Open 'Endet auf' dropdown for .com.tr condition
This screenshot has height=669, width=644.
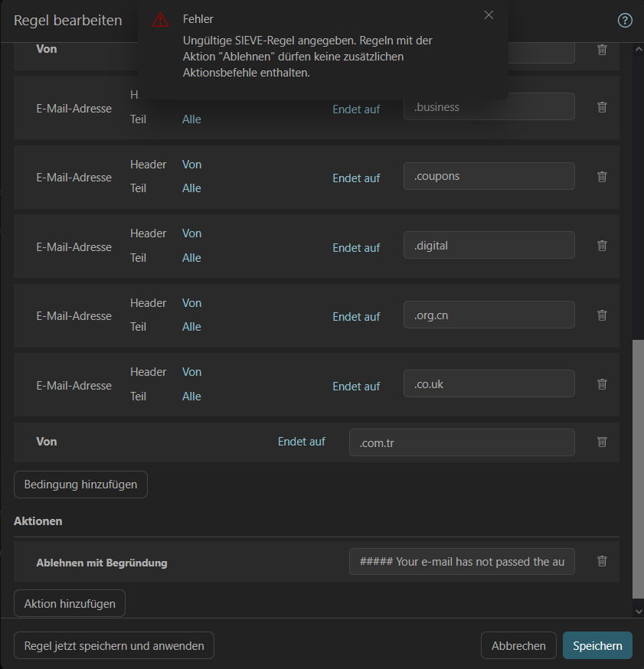point(302,442)
